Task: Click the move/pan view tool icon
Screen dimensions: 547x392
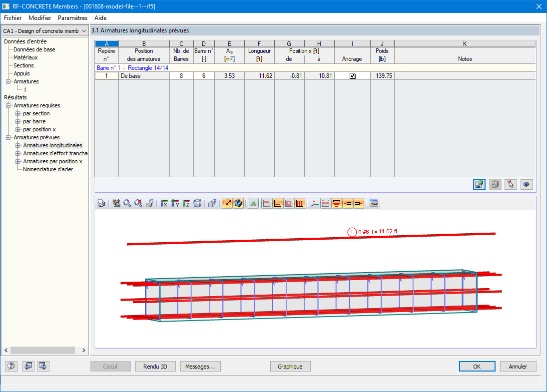Action: click(116, 203)
